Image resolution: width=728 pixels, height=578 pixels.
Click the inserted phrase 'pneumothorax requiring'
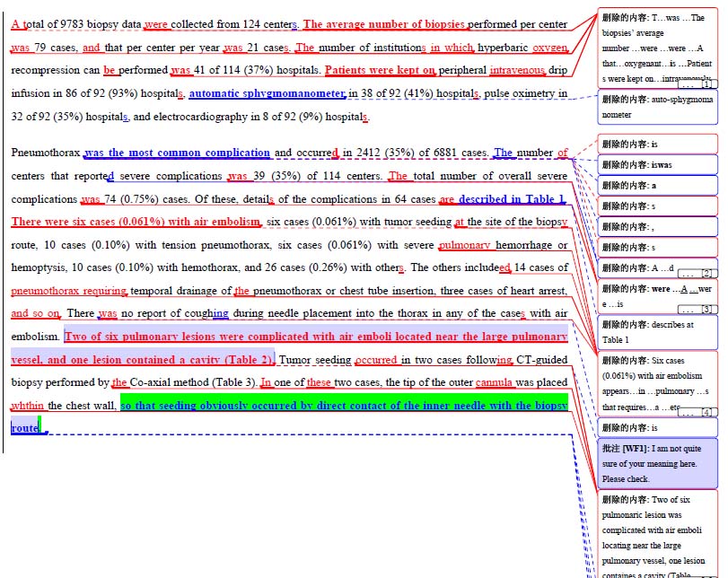(69, 291)
